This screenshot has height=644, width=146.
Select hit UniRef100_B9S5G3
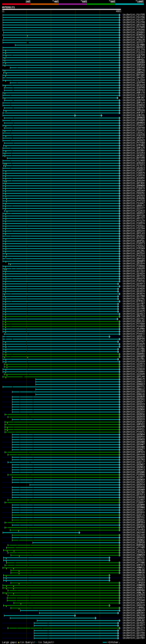133,47
